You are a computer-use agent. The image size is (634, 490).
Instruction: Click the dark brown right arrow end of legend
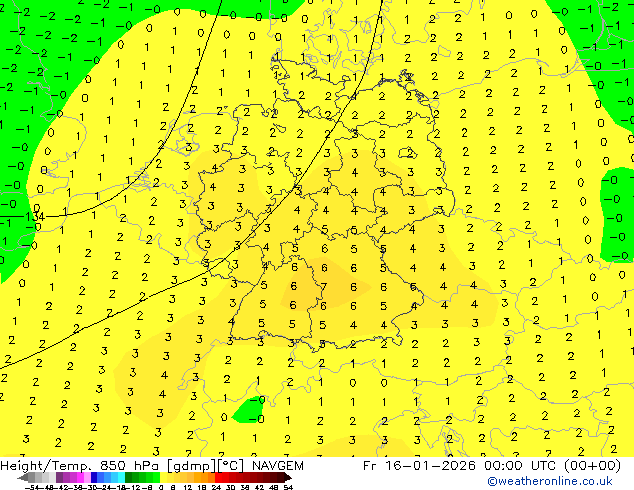pos(288,478)
